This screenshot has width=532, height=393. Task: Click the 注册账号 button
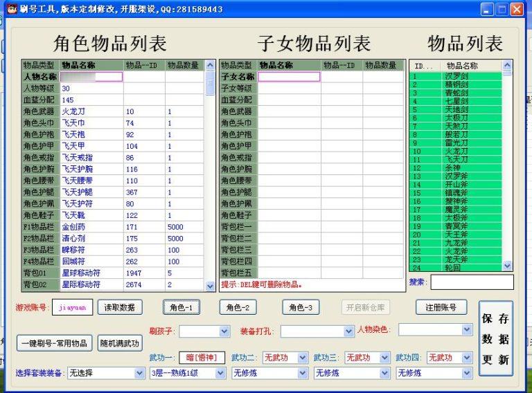(x=441, y=307)
